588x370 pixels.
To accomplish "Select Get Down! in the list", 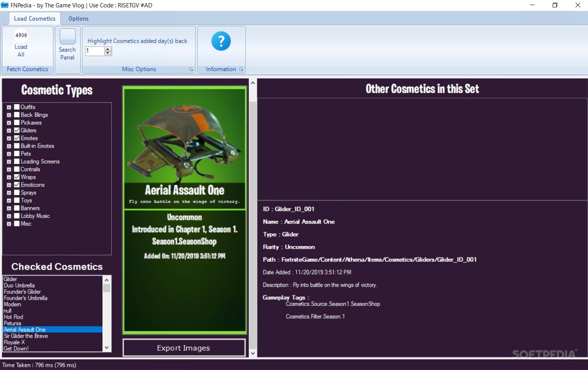I will click(53, 348).
